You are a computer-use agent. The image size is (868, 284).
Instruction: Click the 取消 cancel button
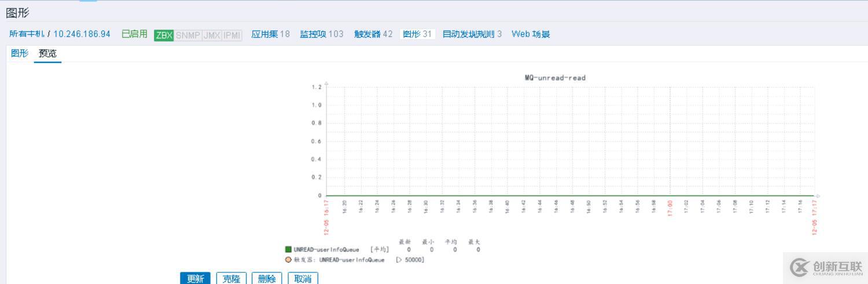coord(303,278)
